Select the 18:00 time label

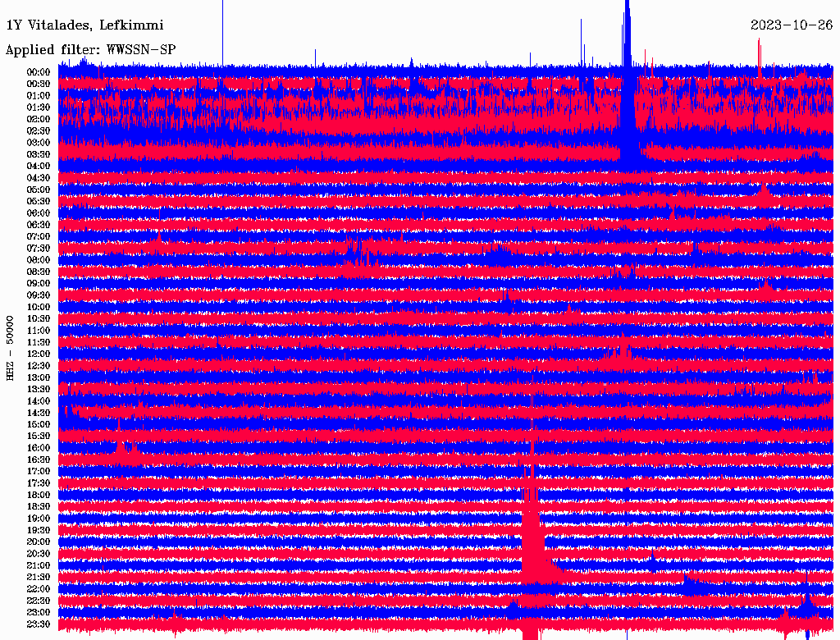point(39,495)
